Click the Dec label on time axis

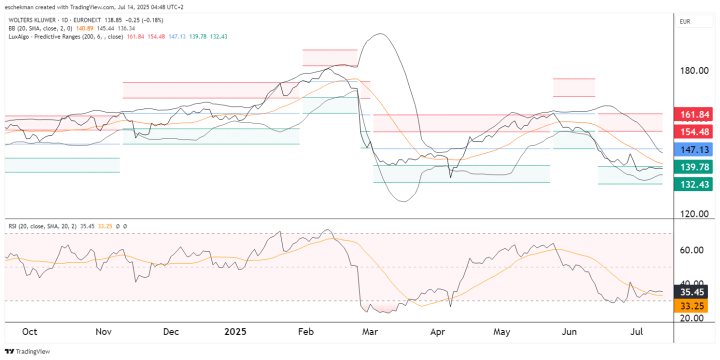pos(171,332)
